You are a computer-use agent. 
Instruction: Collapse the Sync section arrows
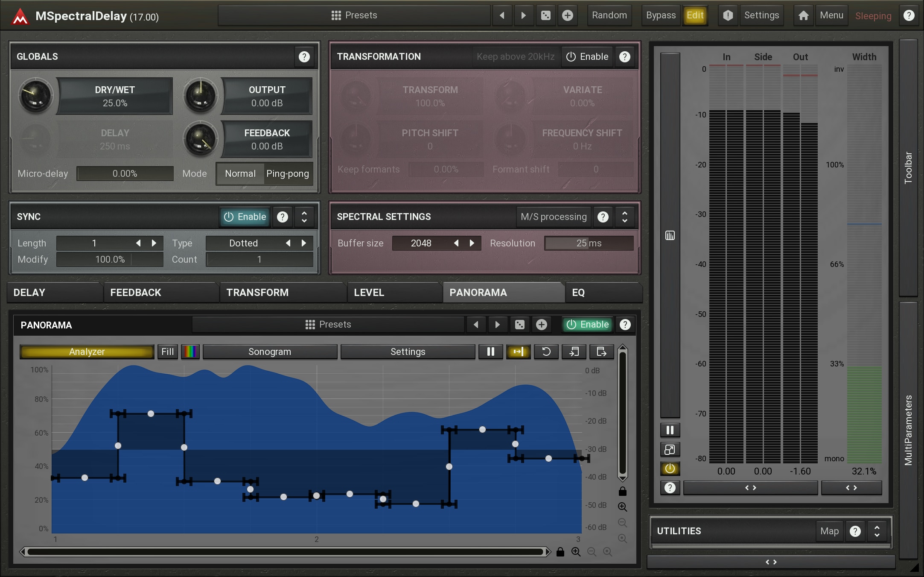click(304, 217)
